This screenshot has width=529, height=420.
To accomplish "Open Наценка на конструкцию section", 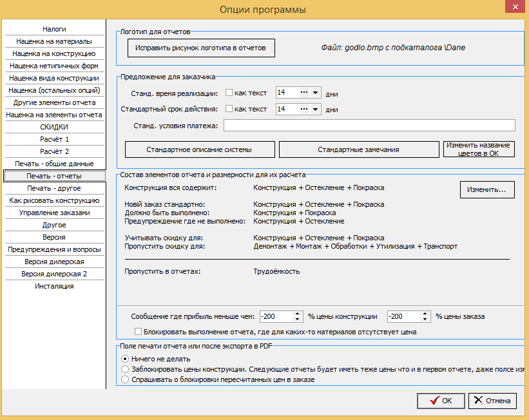I will (x=54, y=53).
